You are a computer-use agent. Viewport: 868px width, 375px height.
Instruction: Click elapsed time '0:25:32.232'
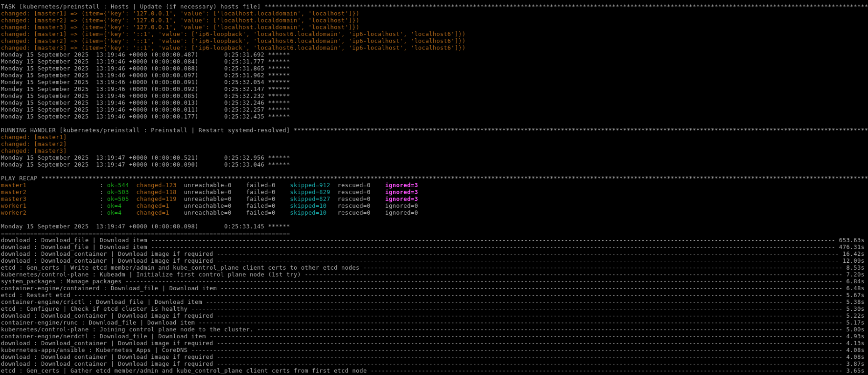(244, 96)
